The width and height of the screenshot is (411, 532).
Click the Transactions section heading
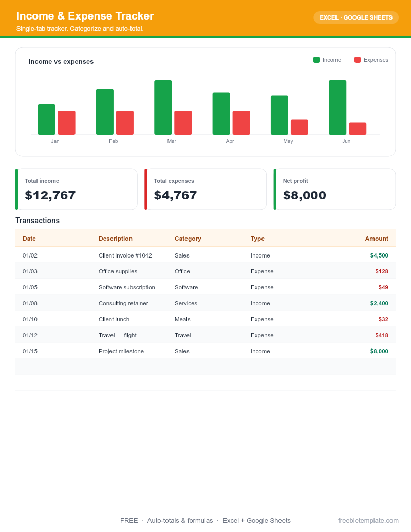tap(38, 221)
